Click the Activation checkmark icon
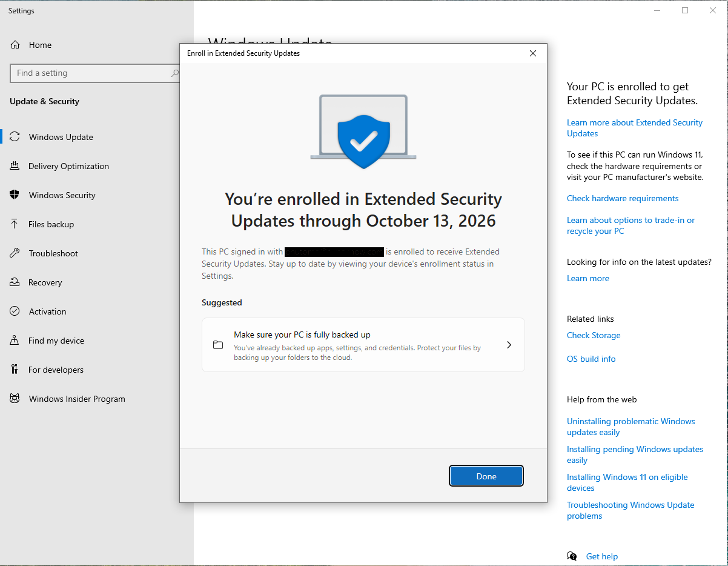This screenshot has height=566, width=728. tap(15, 311)
